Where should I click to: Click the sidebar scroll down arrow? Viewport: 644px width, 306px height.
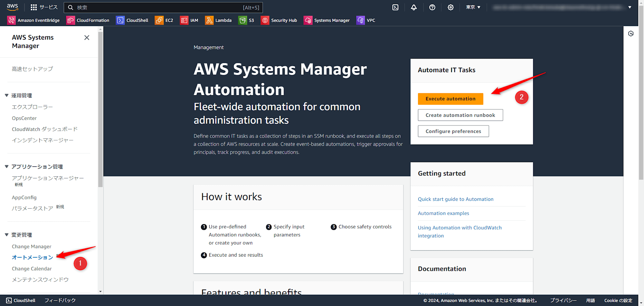coord(100,291)
